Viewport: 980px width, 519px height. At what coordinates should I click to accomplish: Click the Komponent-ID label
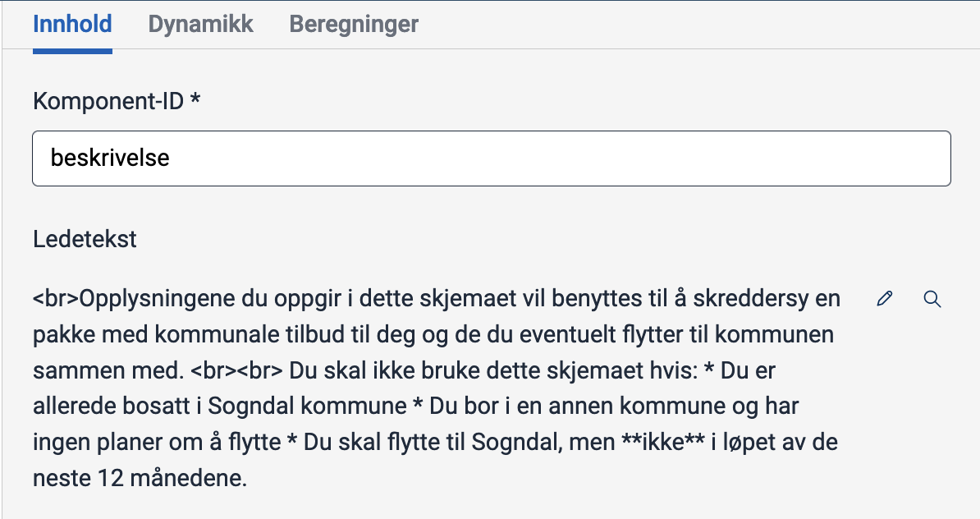coord(109,101)
